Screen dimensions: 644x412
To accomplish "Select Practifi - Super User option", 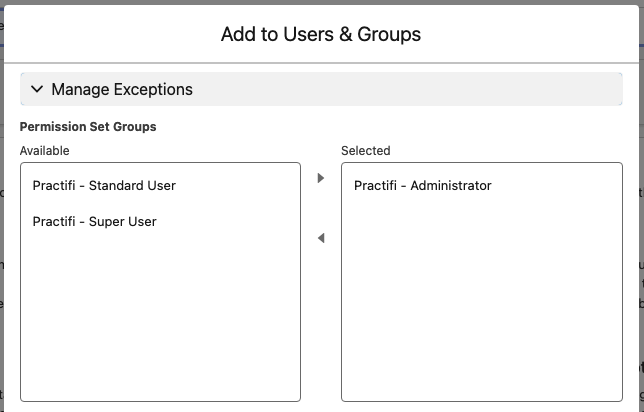I will click(160, 222).
